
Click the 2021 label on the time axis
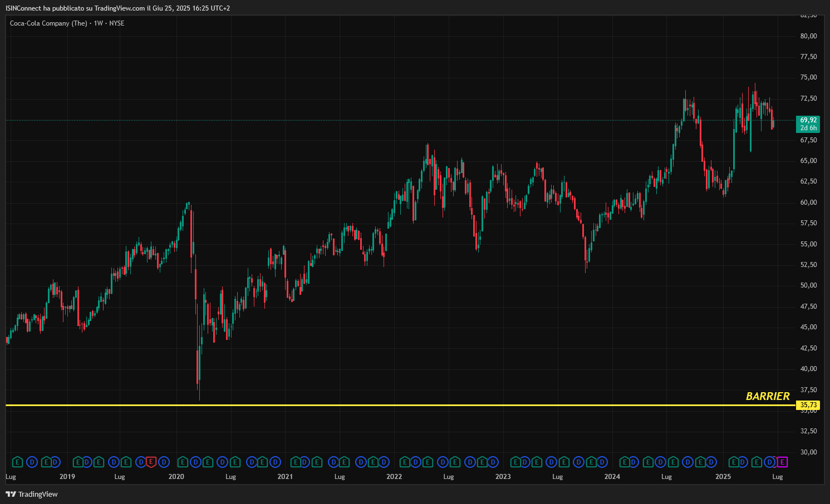click(285, 477)
